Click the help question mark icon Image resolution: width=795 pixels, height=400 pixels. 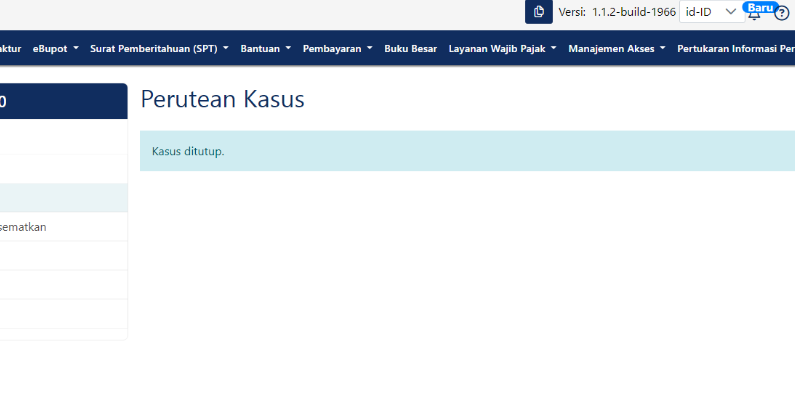[782, 13]
